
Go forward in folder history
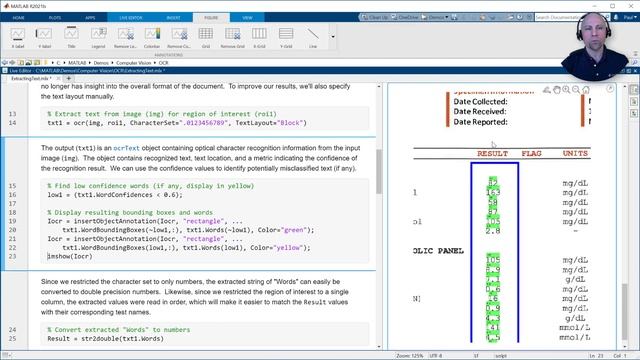coord(12,63)
